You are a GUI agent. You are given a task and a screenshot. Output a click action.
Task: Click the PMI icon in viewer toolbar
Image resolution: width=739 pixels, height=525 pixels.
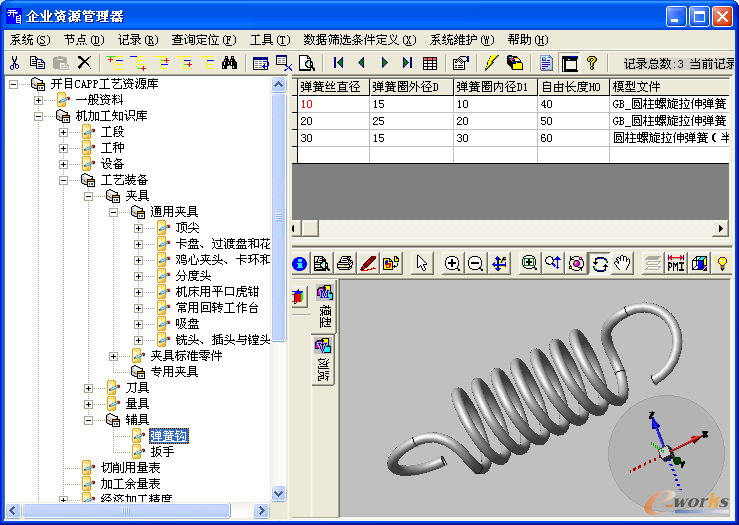click(x=676, y=263)
